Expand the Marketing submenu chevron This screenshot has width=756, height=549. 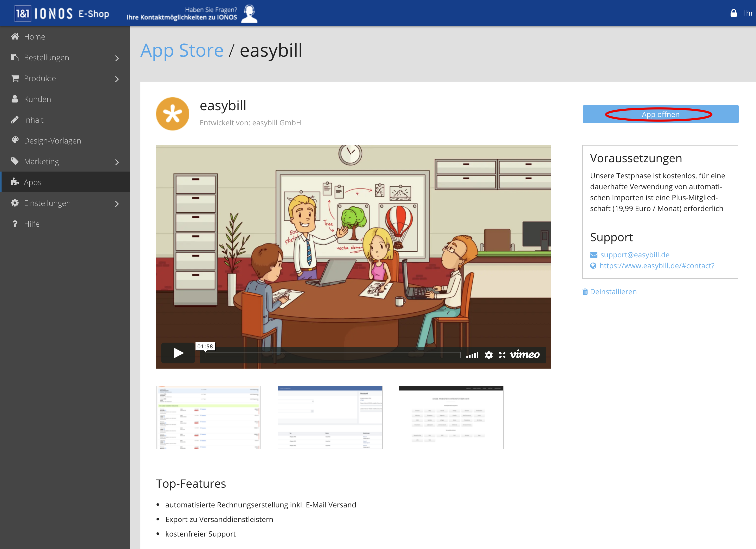coord(117,162)
